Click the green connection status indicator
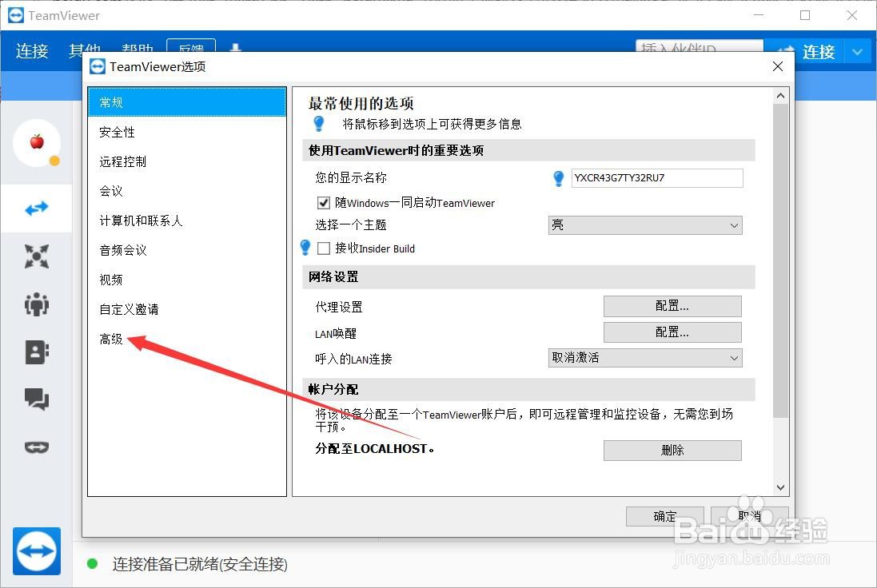 click(x=92, y=563)
